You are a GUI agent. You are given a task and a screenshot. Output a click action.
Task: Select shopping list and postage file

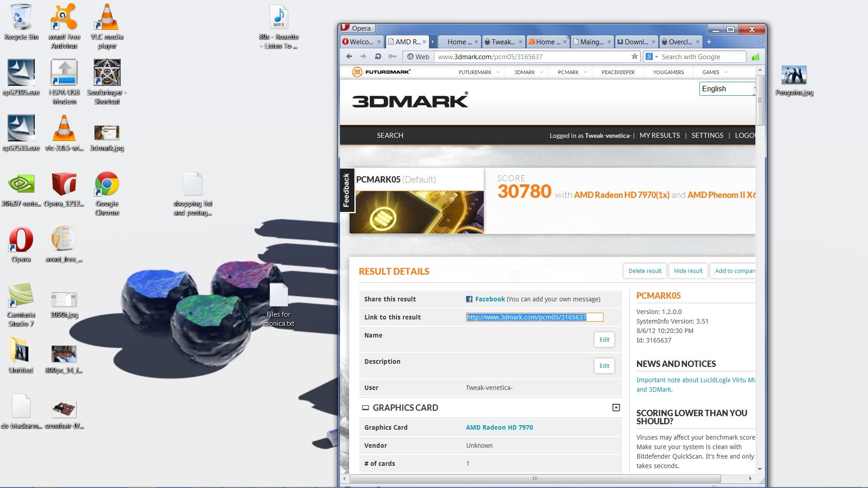tap(193, 193)
